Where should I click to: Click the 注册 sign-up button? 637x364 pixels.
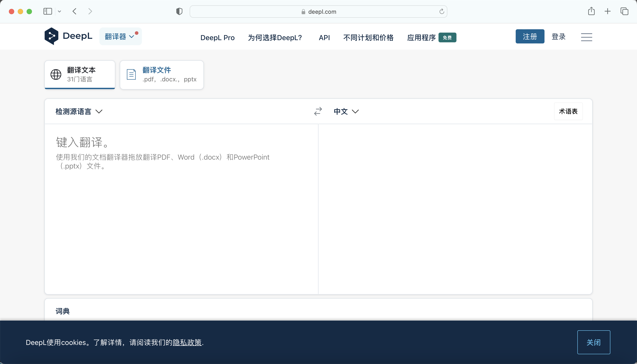coord(530,37)
